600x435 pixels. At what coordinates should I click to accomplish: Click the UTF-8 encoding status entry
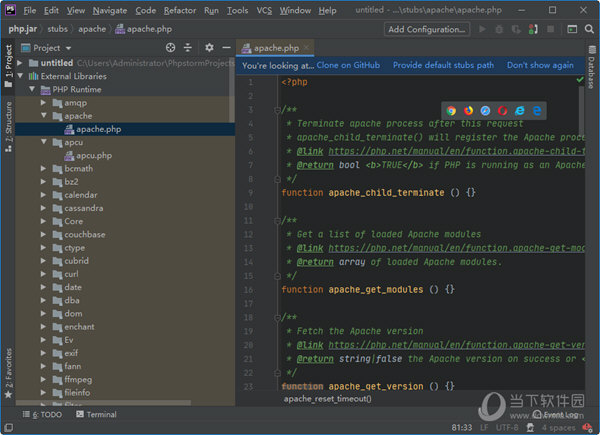click(507, 427)
